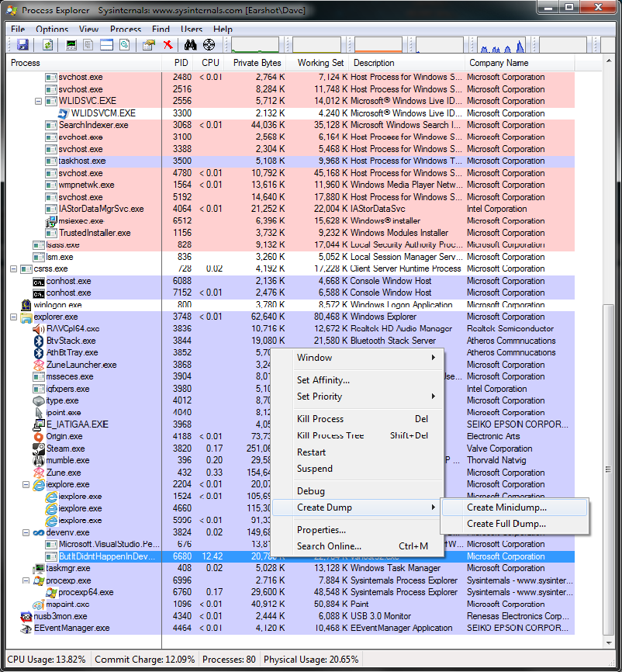Click the Origin.exe process icon
This screenshot has width=622, height=672.
tap(39, 437)
